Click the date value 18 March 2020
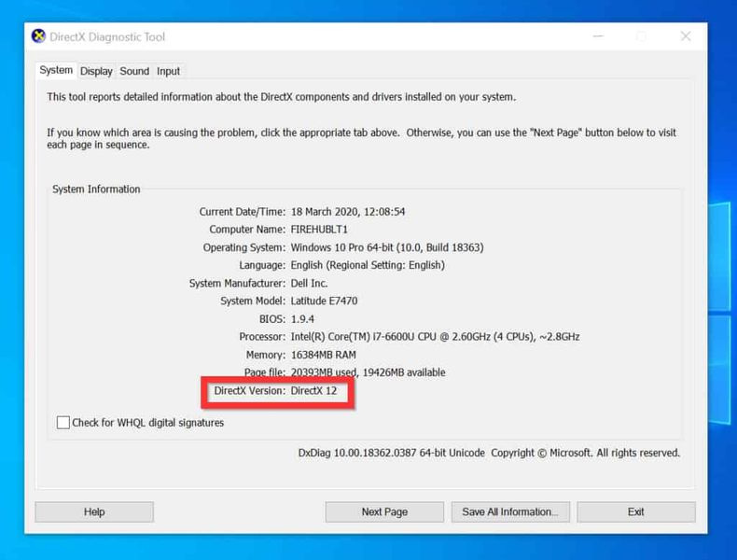The width and height of the screenshot is (737, 560). click(325, 212)
